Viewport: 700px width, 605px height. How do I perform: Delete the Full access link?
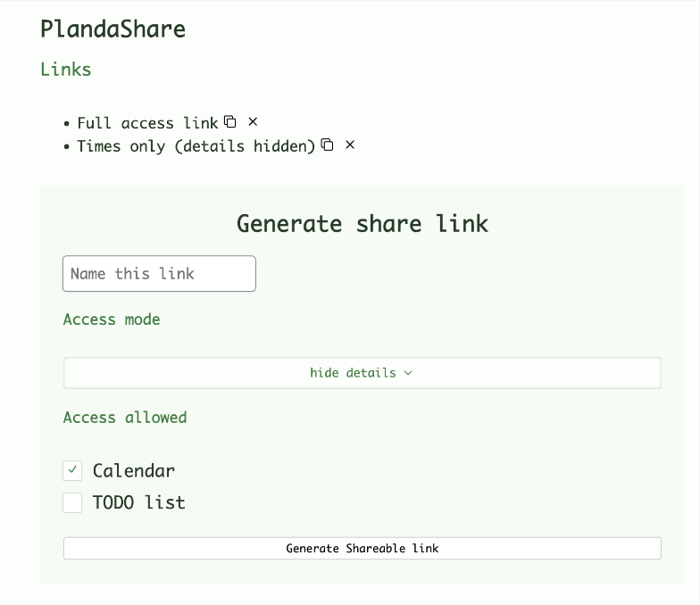tap(253, 121)
